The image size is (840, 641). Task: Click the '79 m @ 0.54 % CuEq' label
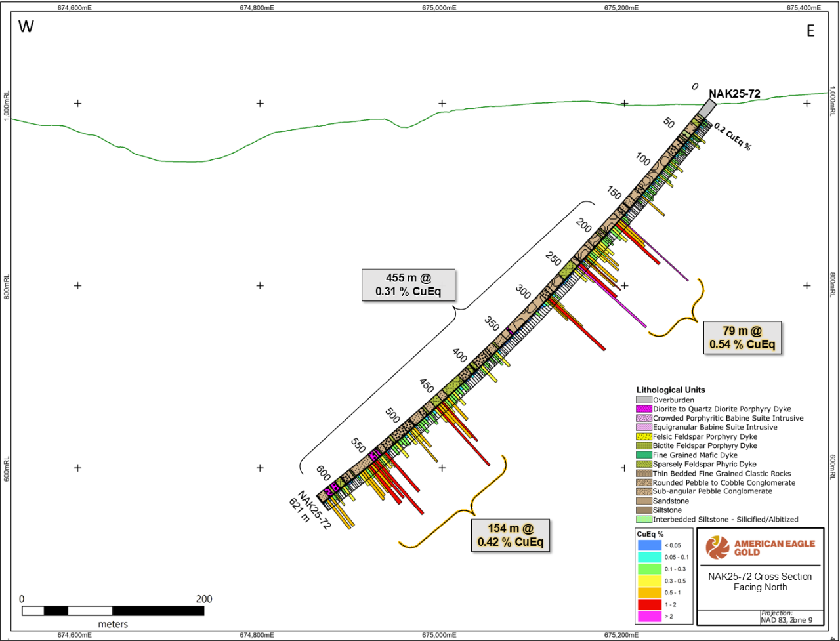[742, 337]
